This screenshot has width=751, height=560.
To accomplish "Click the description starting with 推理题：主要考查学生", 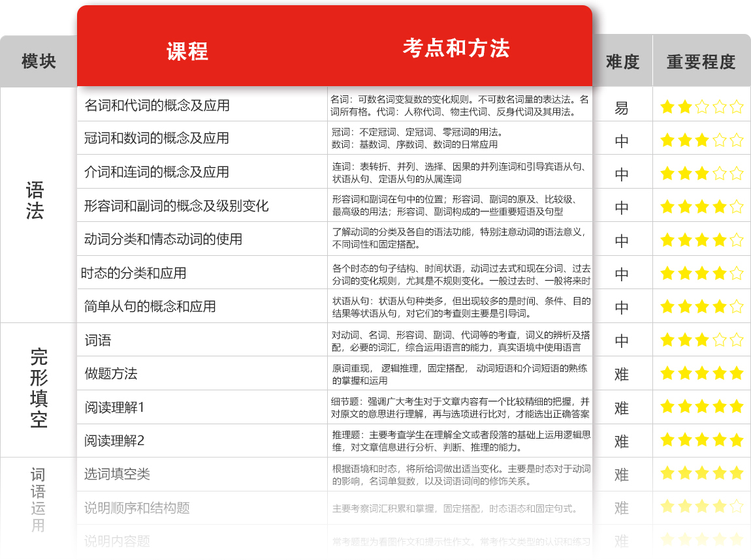I will [461, 441].
